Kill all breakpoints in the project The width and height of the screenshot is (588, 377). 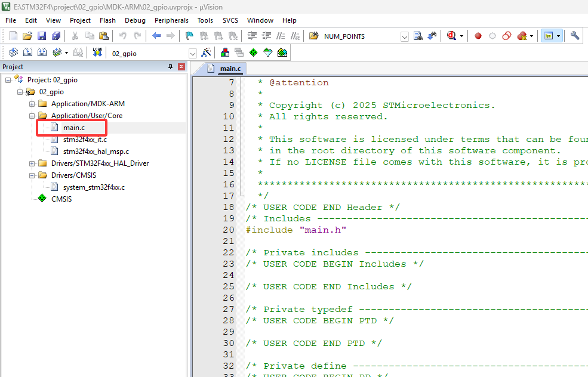tap(522, 36)
